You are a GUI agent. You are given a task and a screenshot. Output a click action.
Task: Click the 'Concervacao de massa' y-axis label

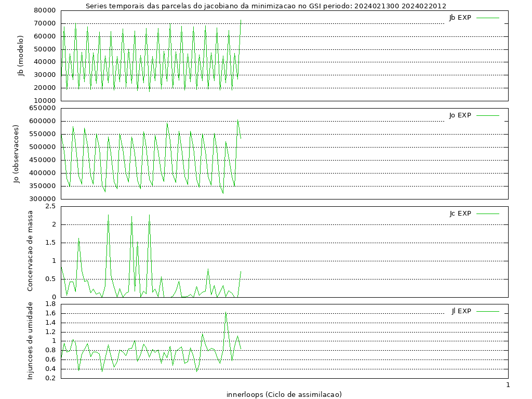[x=30, y=251]
